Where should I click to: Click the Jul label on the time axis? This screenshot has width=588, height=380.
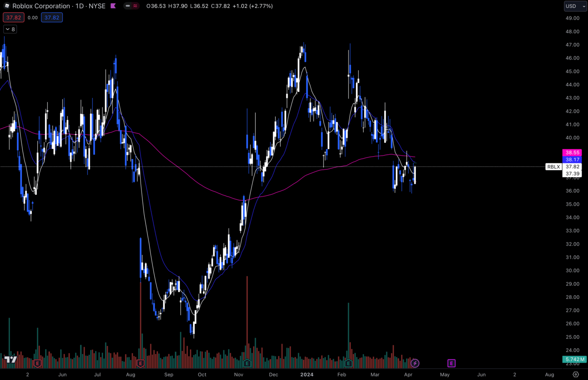97,375
